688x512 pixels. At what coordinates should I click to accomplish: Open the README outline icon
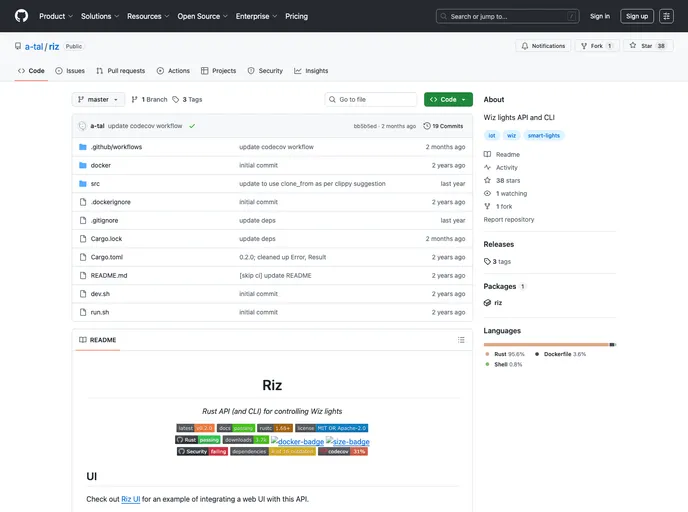point(461,340)
